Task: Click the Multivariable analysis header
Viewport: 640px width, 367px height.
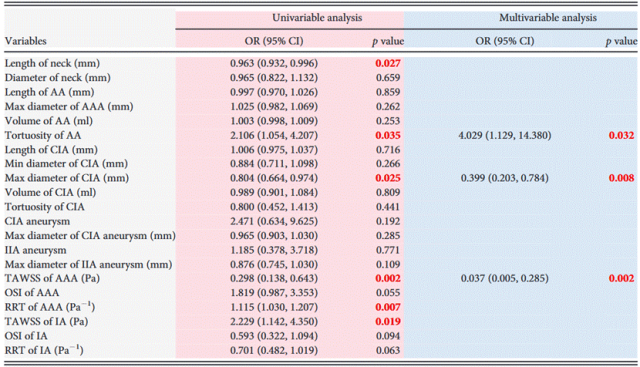Action: point(548,18)
